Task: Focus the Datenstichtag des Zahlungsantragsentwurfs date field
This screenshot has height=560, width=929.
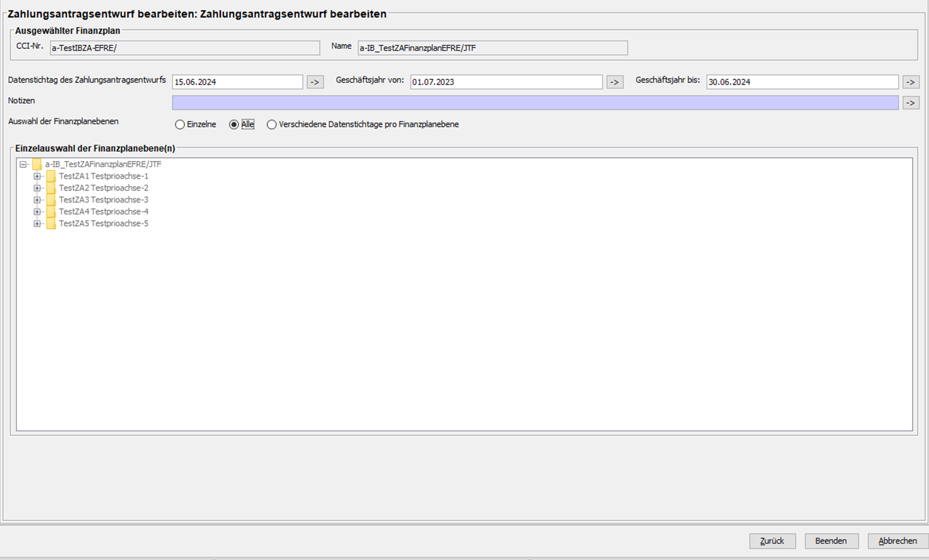Action: (237, 82)
